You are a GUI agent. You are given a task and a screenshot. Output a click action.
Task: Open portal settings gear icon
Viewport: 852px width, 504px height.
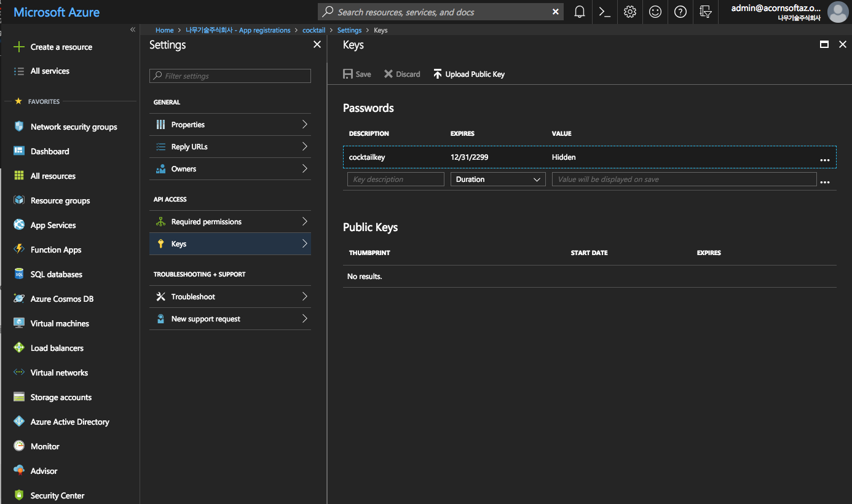point(630,12)
